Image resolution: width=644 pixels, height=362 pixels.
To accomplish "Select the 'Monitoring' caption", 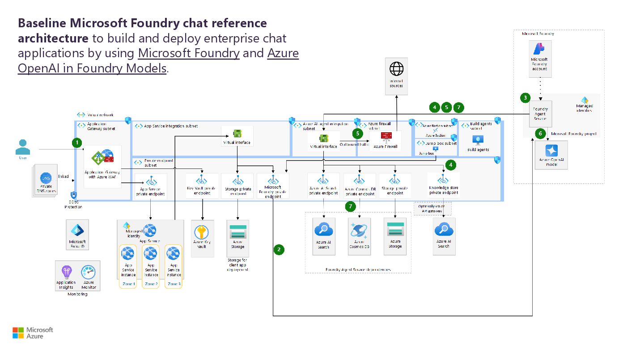I will tap(77, 294).
